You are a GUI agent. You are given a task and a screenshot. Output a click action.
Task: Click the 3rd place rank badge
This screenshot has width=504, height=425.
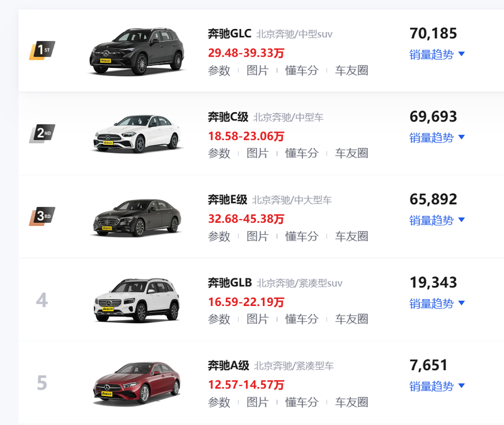click(42, 216)
